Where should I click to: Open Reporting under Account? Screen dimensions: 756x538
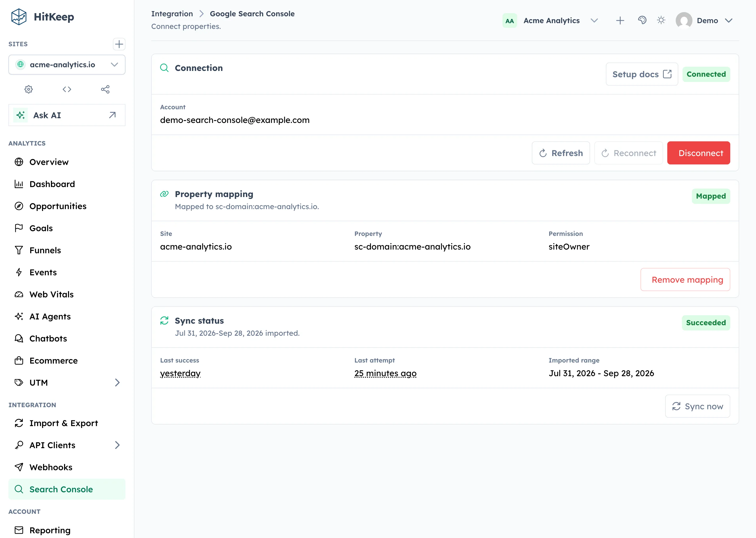[x=67, y=530]
